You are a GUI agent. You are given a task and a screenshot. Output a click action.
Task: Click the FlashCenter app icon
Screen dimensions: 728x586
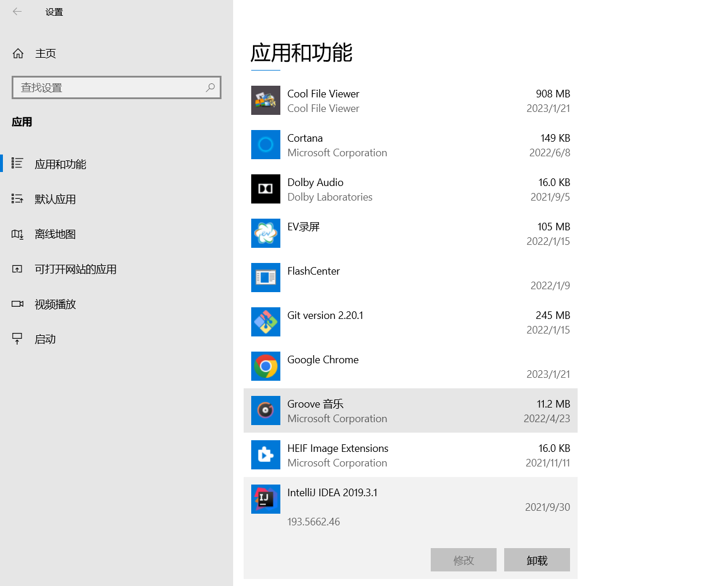click(x=266, y=278)
